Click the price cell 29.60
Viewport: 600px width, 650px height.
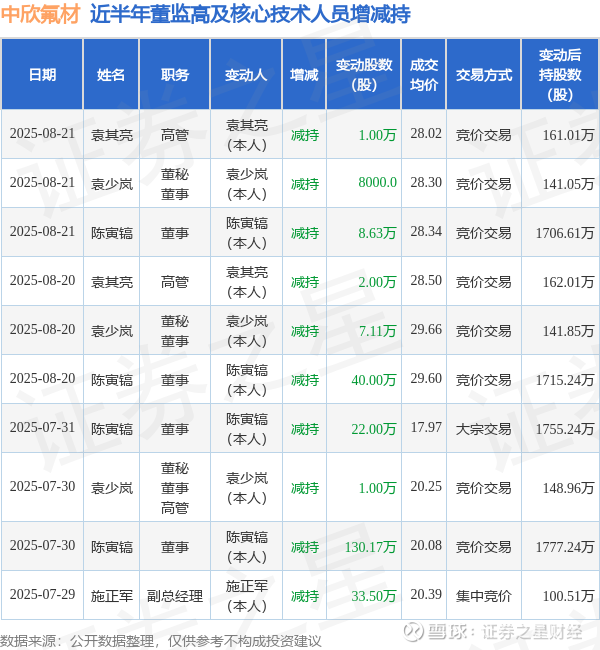(x=426, y=378)
